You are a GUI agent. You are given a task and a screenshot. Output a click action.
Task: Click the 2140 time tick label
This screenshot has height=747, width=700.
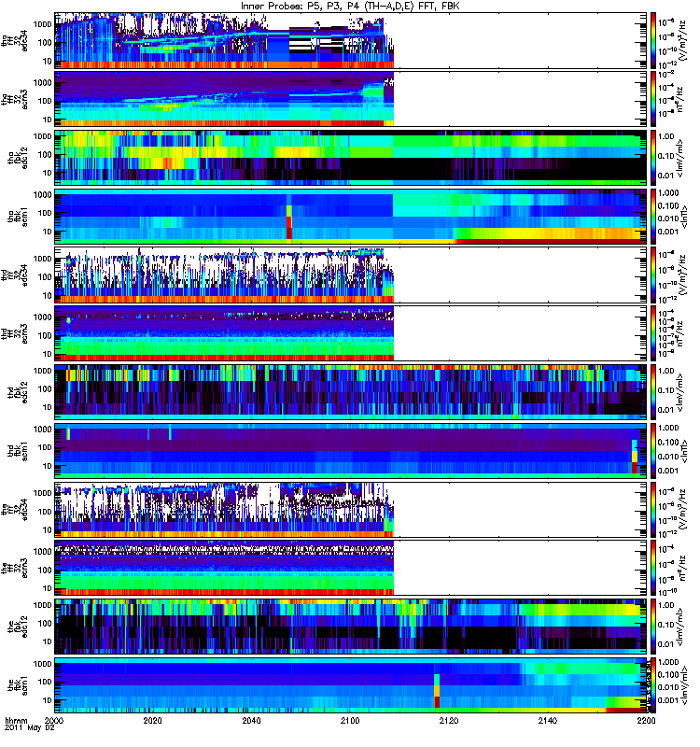pos(548,720)
